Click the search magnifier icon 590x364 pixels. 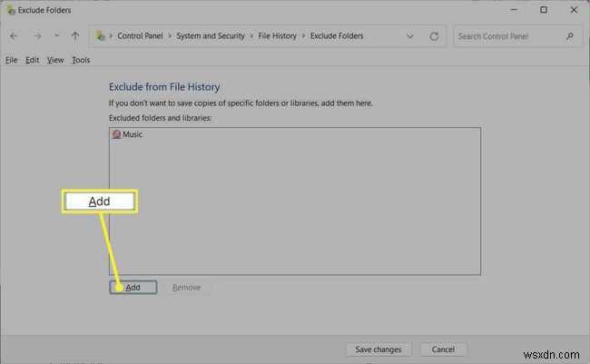click(x=570, y=36)
